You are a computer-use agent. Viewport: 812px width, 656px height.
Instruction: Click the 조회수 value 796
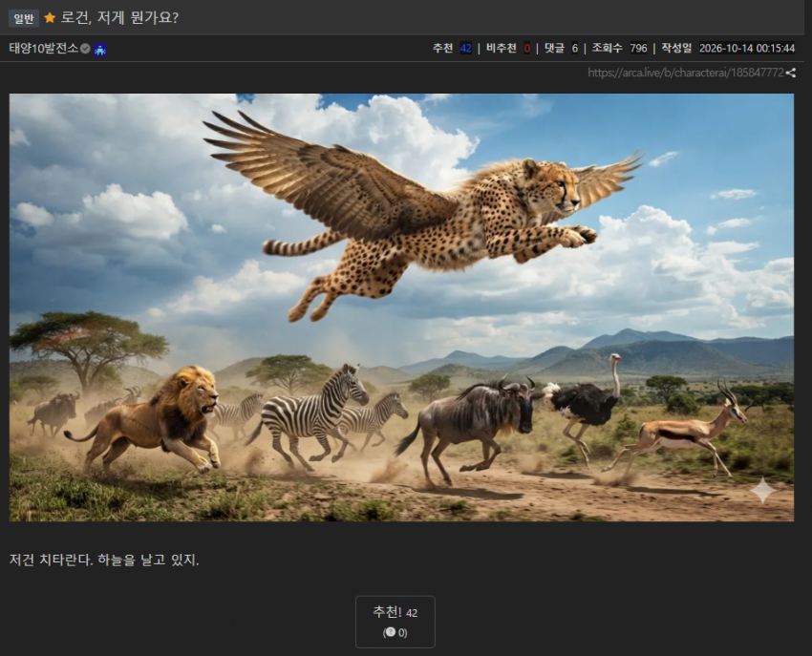pyautogui.click(x=638, y=48)
